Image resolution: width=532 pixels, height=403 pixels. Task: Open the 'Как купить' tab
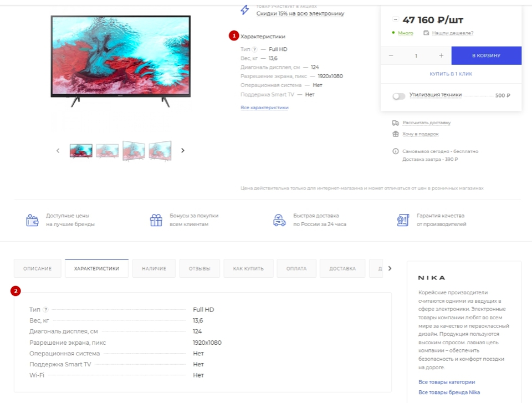tap(248, 268)
